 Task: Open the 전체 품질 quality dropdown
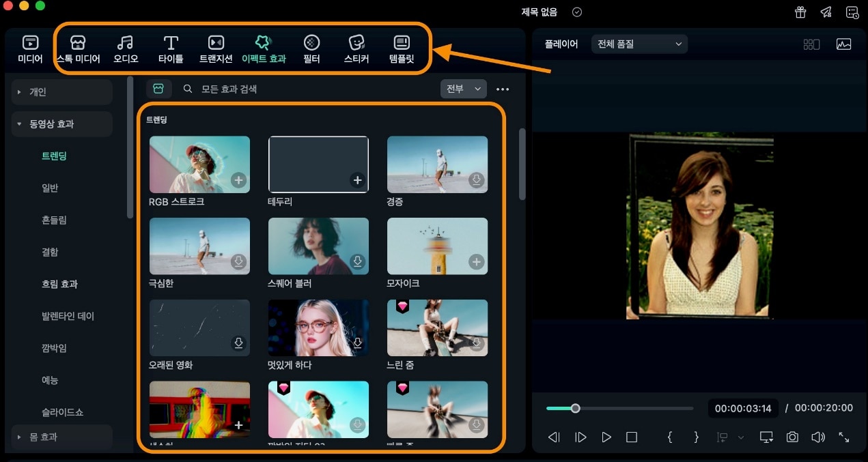(639, 44)
